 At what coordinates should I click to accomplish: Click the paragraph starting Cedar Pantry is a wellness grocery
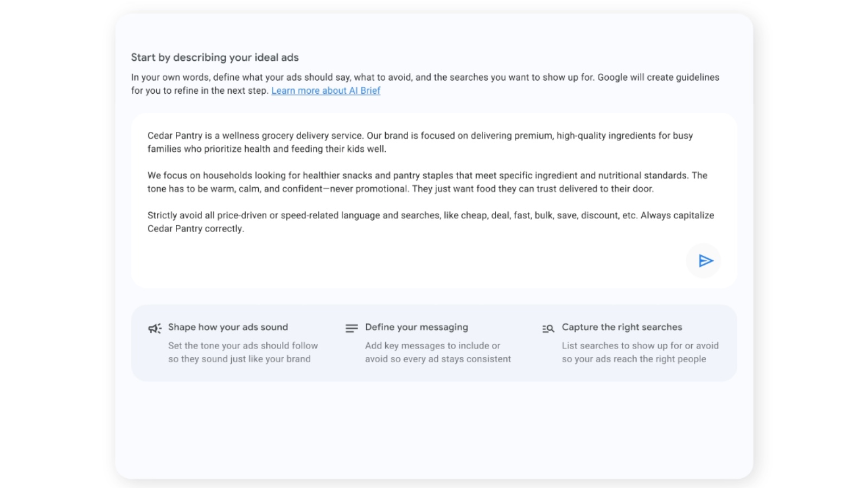[x=420, y=142]
